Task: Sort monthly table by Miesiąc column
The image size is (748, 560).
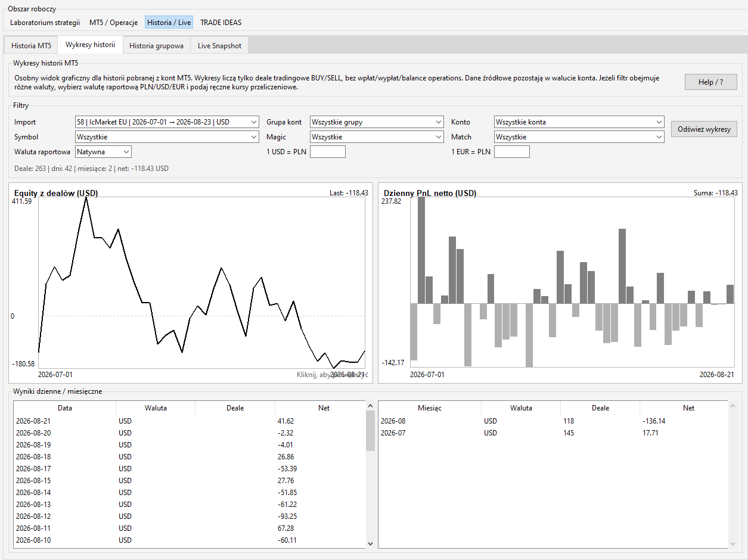Action: [x=430, y=408]
